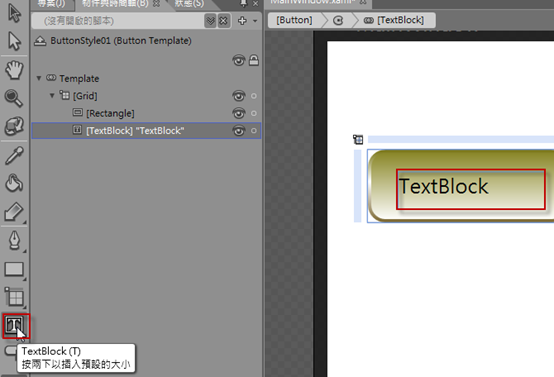The image size is (554, 377).
Task: Select ButtonStyle01 (Button Template) scope label
Action: pos(121,41)
